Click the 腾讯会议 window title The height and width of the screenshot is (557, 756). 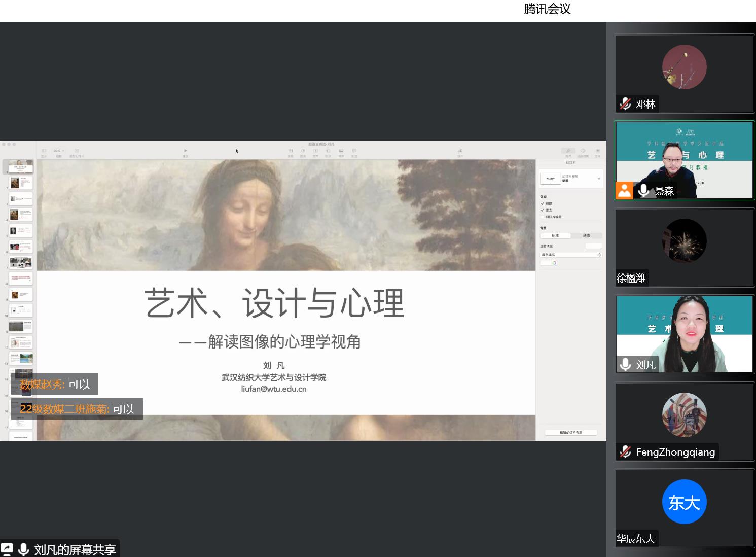point(548,9)
